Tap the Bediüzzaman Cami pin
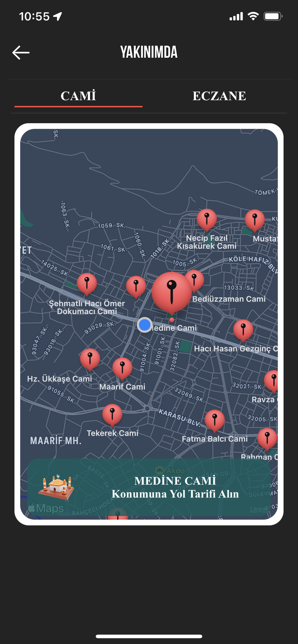298x644 pixels. tap(195, 281)
